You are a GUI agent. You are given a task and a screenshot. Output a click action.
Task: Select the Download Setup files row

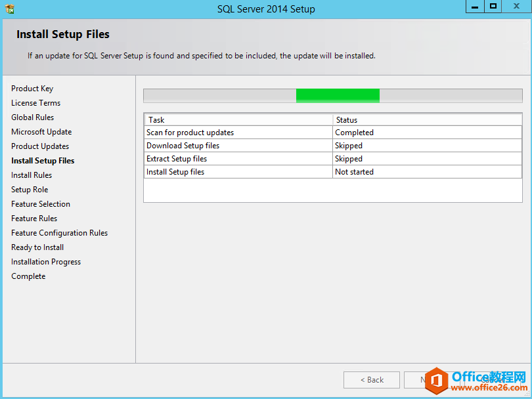[333, 146]
